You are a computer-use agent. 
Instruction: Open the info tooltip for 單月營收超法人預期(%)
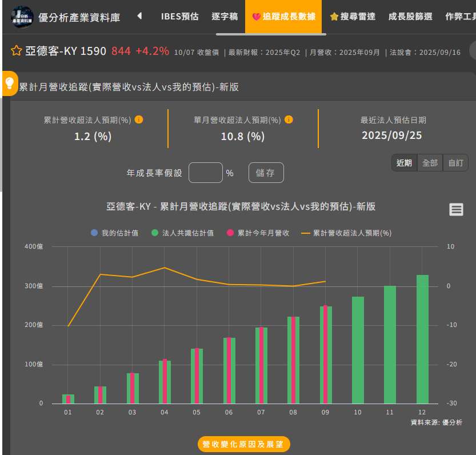(290, 120)
